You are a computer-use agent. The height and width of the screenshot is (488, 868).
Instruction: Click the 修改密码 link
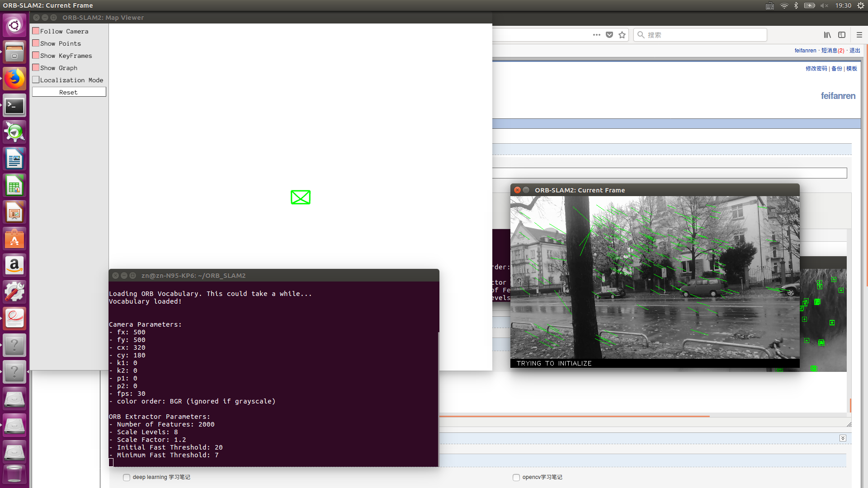click(x=816, y=69)
